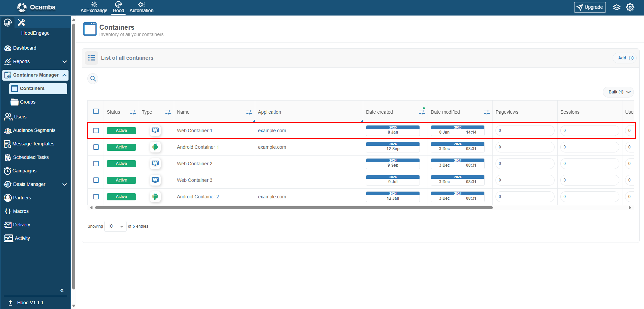The width and height of the screenshot is (644, 309).
Task: Open Macros braces icon
Action: (x=8, y=211)
